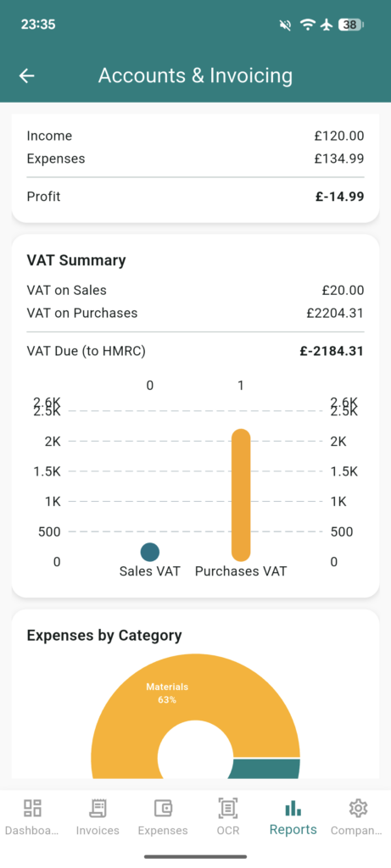This screenshot has width=391, height=868.
Task: Open the Expenses wallet icon
Action: click(163, 808)
